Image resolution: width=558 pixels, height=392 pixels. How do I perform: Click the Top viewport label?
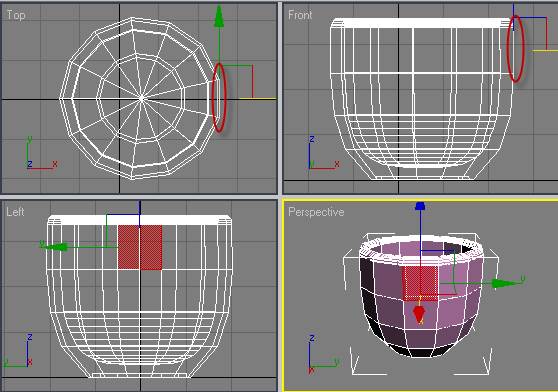pos(16,15)
